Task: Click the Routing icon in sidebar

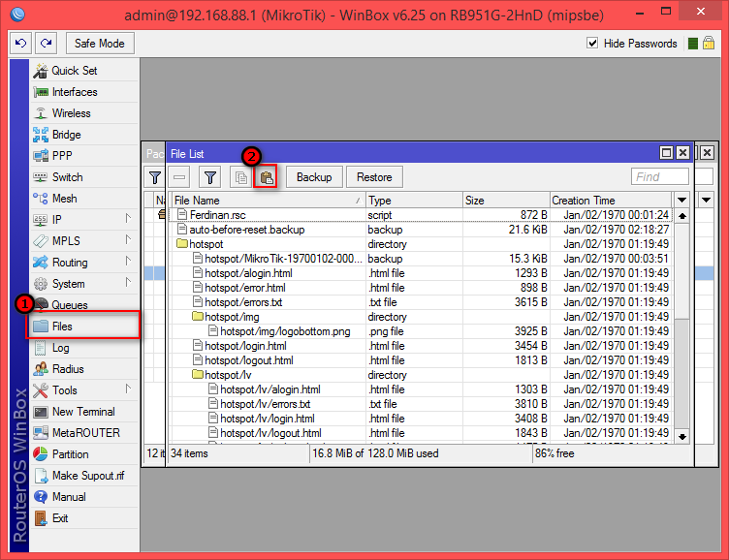Action: [x=41, y=263]
